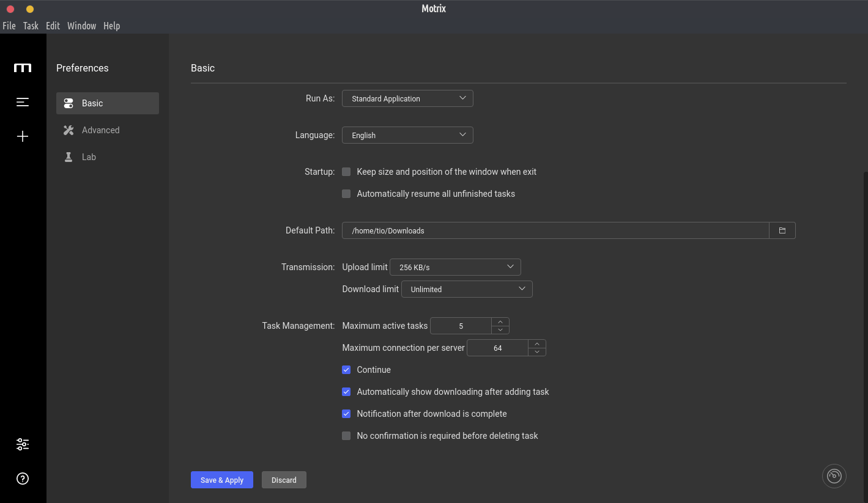Click the folder icon beside Default Path
This screenshot has width=868, height=503.
coord(782,230)
